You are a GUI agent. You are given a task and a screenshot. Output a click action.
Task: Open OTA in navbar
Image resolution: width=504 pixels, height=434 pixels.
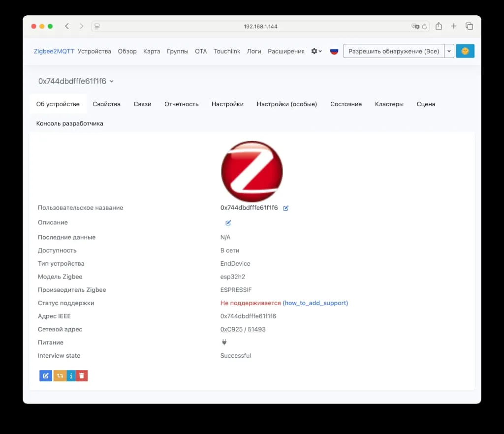[201, 51]
